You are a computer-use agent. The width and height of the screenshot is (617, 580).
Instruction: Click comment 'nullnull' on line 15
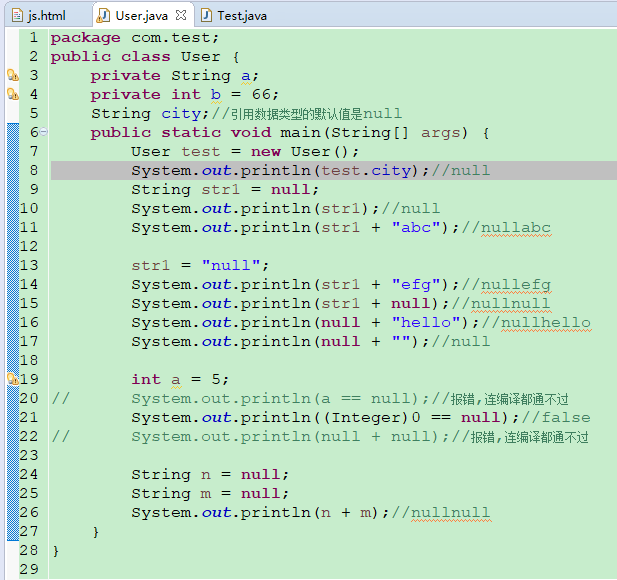(510, 303)
